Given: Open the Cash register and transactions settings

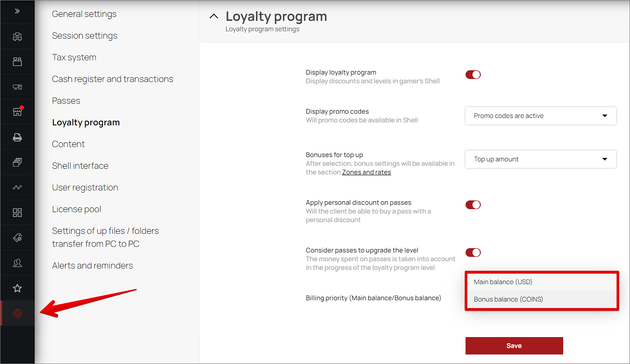Looking at the screenshot, I should click(x=112, y=79).
